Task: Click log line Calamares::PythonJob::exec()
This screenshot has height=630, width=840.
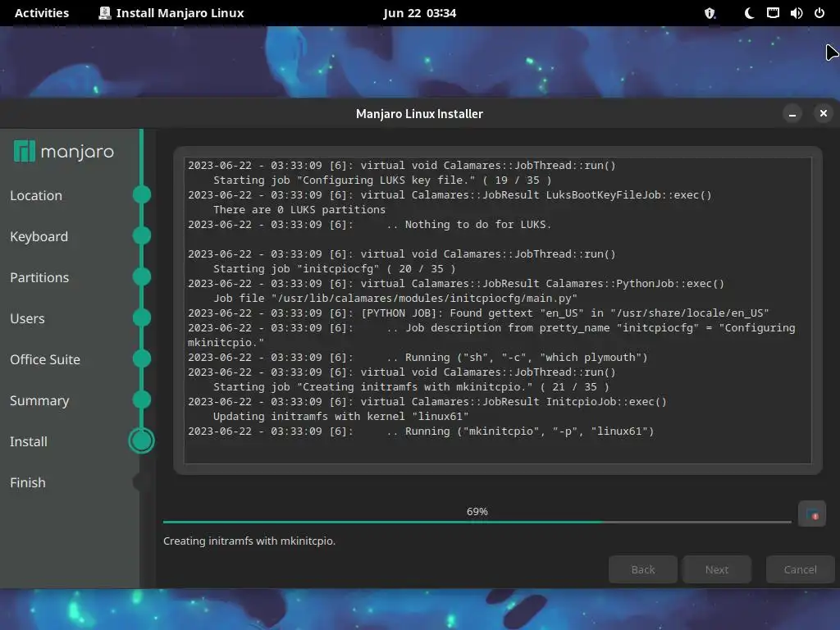Action: pos(456,283)
